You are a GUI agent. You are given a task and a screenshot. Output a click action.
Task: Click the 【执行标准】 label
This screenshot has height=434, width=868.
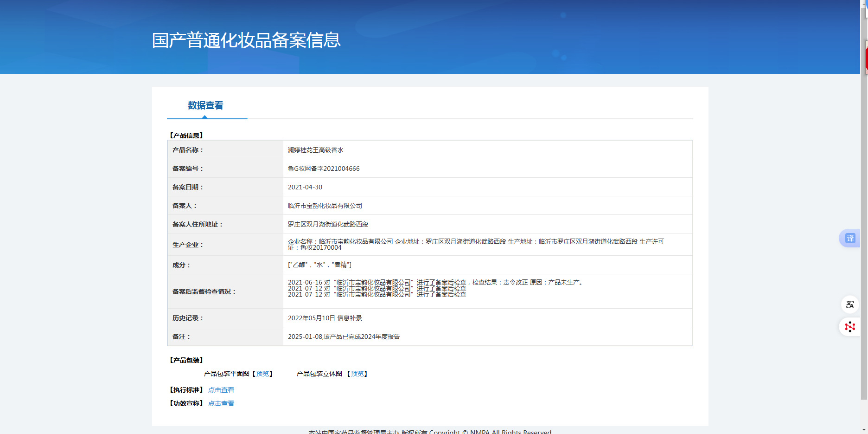(x=186, y=390)
